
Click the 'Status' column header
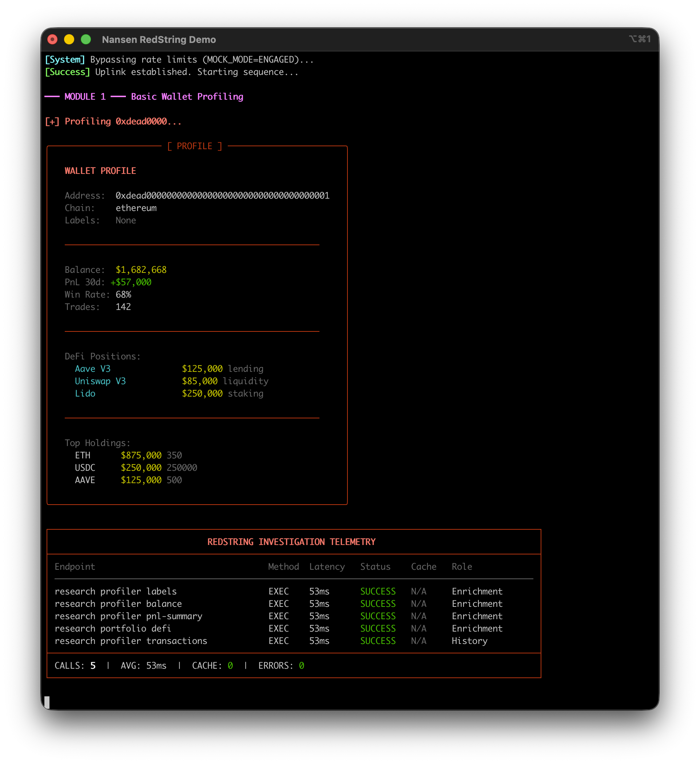tap(375, 567)
